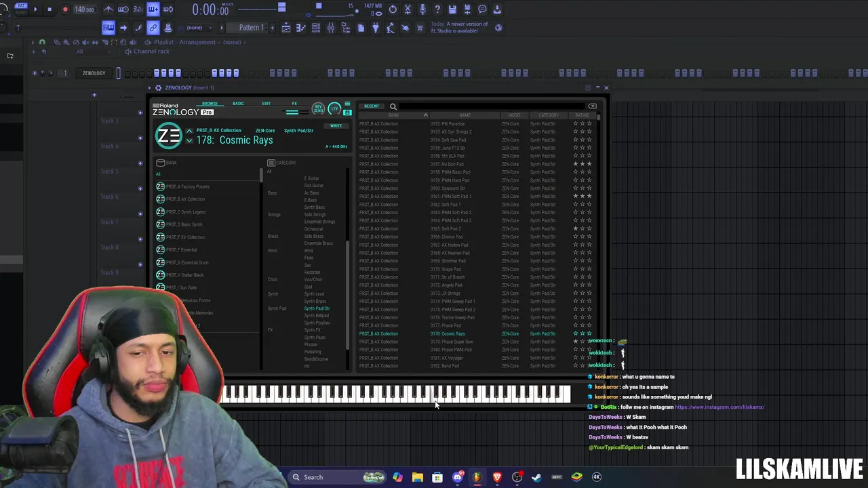Click the 140.000 tempo field
This screenshot has width=868, height=488.
pyautogui.click(x=84, y=9)
